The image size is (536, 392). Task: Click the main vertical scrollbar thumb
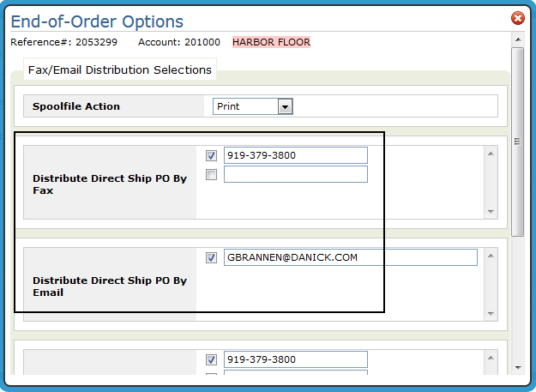[x=517, y=142]
